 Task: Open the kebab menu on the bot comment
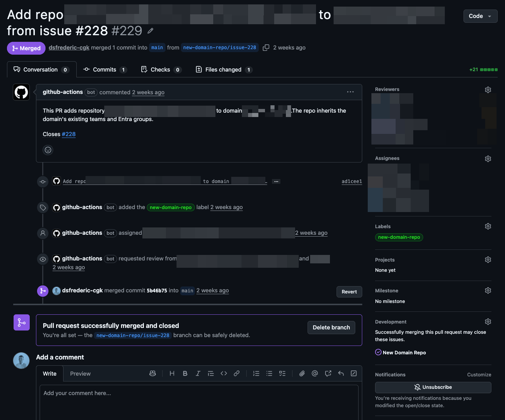click(x=350, y=92)
